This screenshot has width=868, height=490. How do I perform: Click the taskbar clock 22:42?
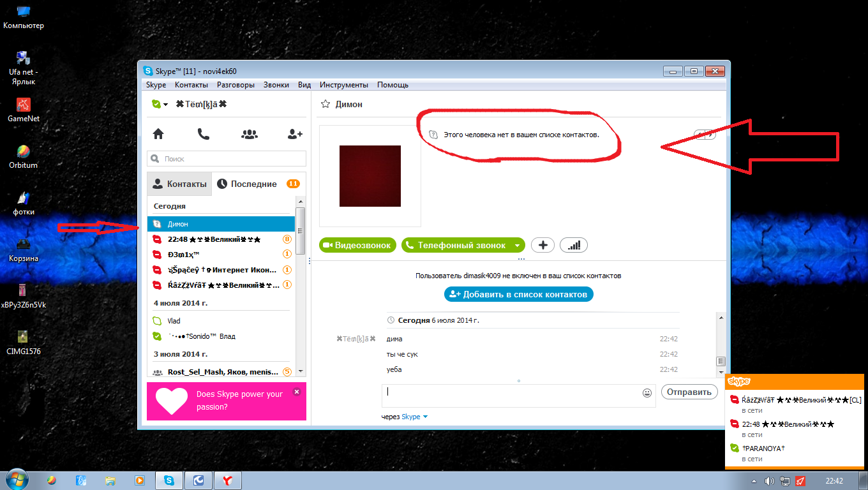835,480
